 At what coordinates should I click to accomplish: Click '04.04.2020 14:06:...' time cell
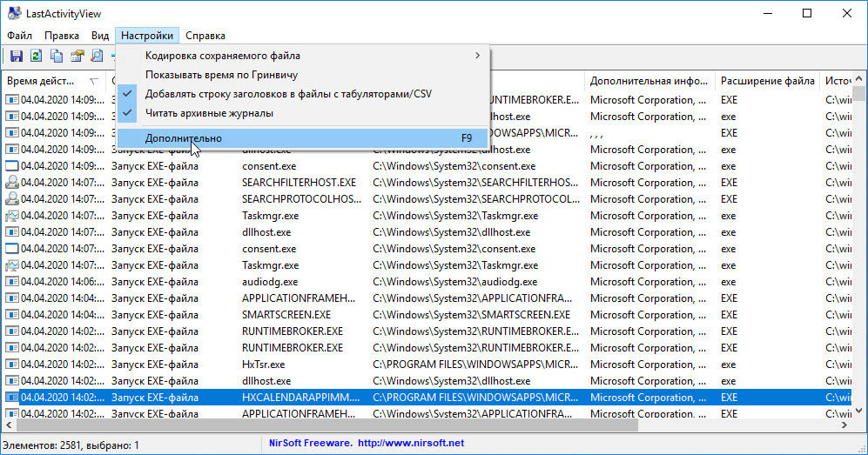[x=63, y=282]
